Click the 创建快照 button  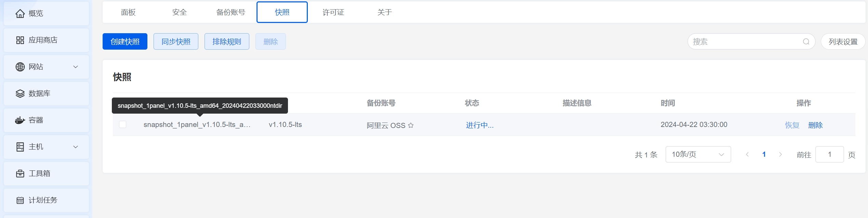click(124, 41)
